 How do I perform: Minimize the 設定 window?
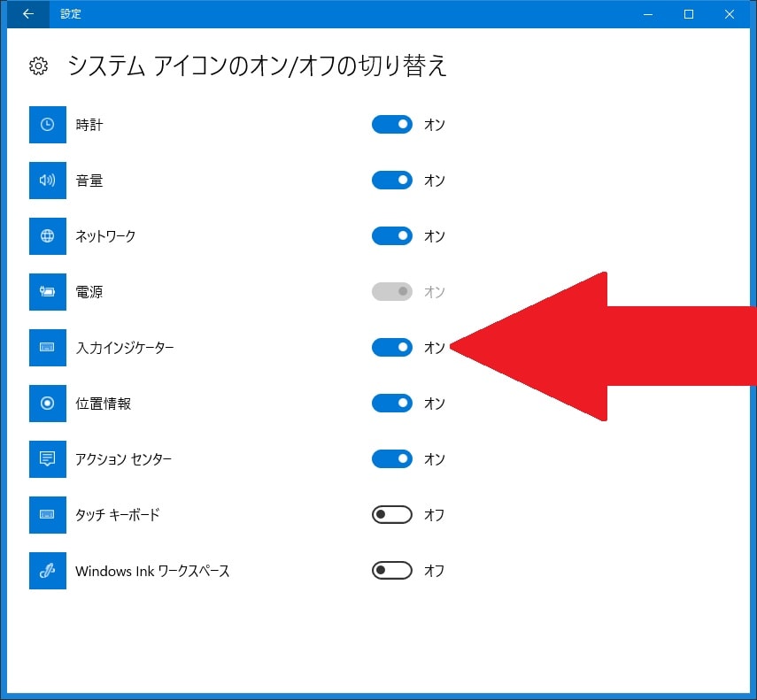[x=648, y=14]
